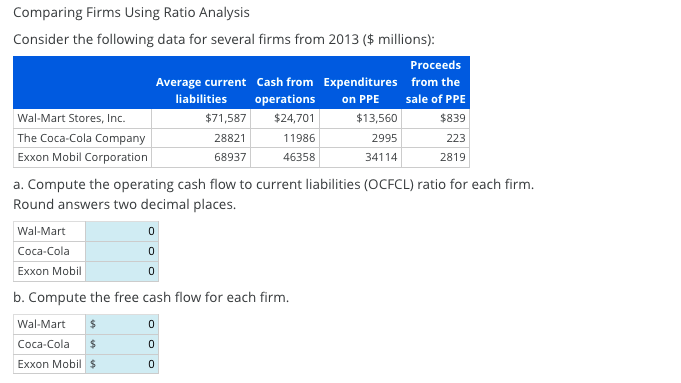Click the Wal-Mart Stores, Inc. row label
Image resolution: width=681 pixels, height=383 pixels.
coord(71,118)
